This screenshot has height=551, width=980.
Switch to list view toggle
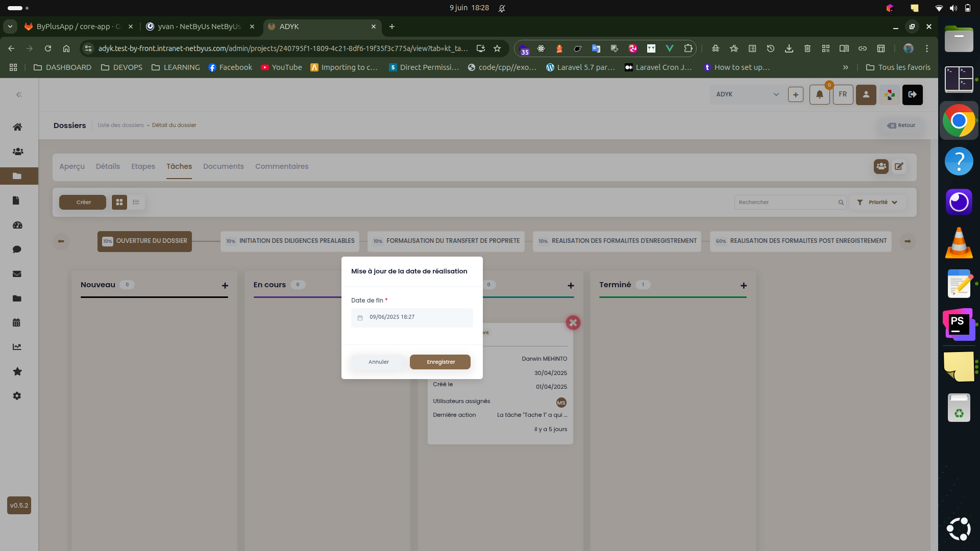(x=136, y=203)
